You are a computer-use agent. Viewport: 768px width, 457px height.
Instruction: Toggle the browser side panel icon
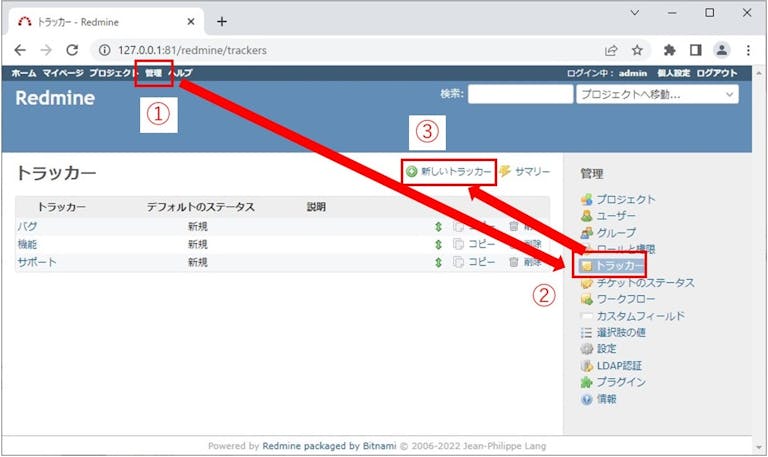click(696, 50)
